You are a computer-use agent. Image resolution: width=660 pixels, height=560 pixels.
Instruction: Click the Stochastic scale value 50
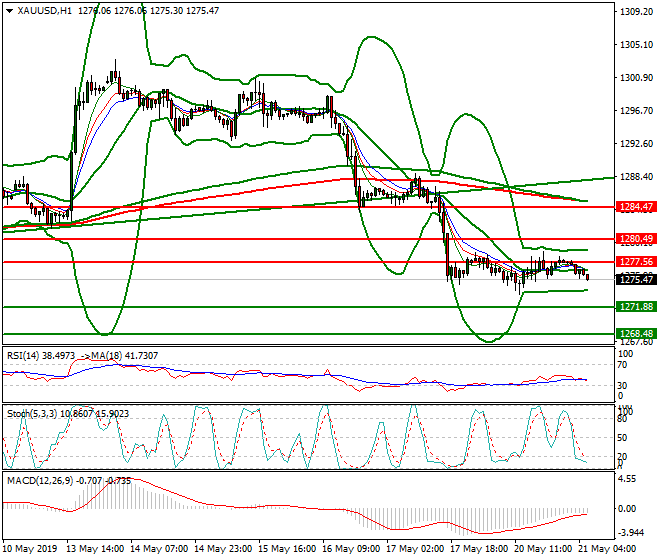pos(622,438)
